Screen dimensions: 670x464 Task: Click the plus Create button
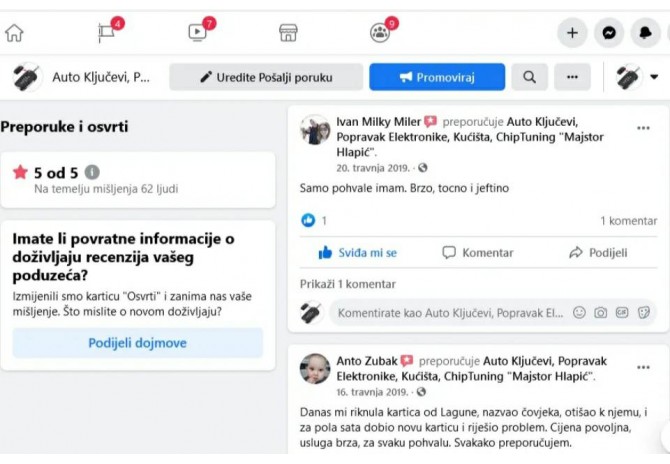572,33
